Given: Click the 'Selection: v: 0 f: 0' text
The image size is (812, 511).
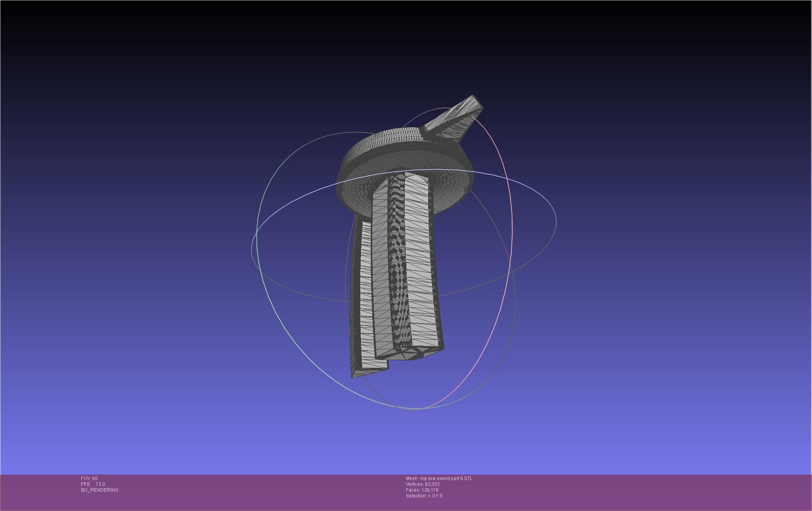Looking at the screenshot, I should [424, 496].
